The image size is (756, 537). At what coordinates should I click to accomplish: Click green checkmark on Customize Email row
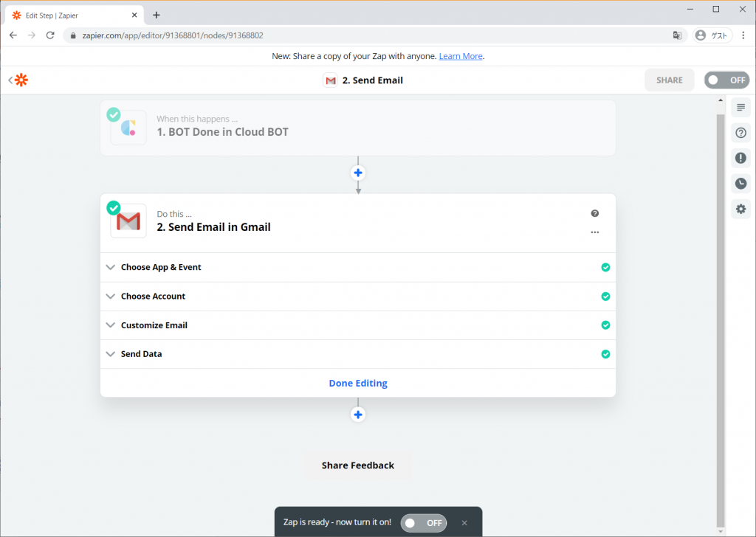[x=605, y=325]
